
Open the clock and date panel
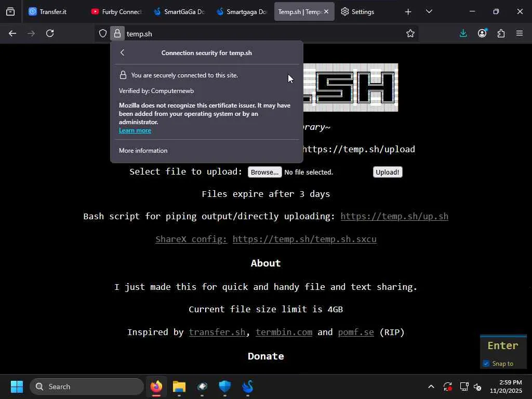(506, 387)
